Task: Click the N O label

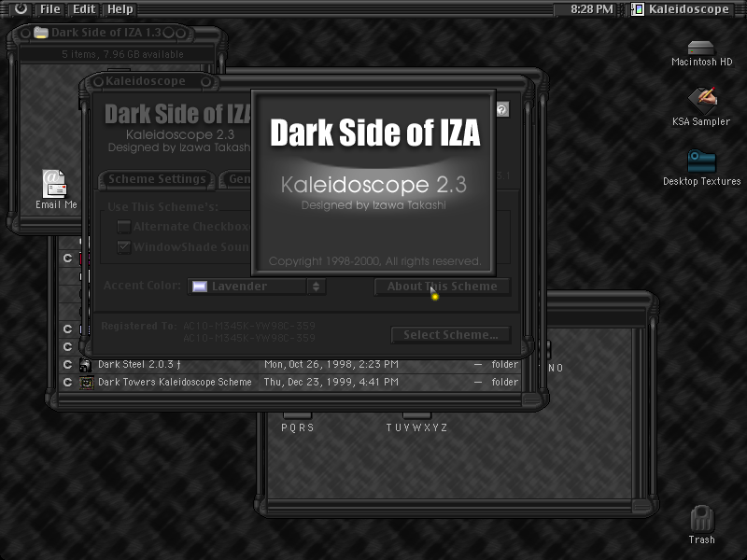Action: click(x=556, y=368)
